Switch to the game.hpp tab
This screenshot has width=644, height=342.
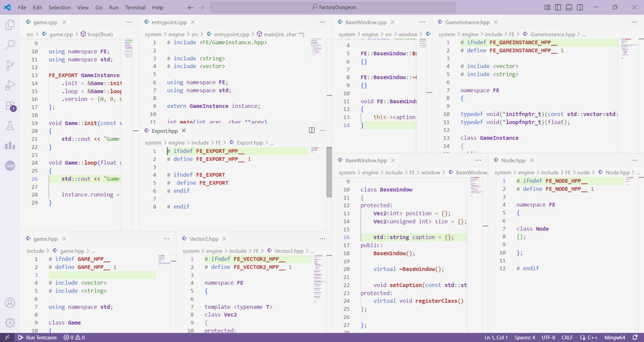45,238
